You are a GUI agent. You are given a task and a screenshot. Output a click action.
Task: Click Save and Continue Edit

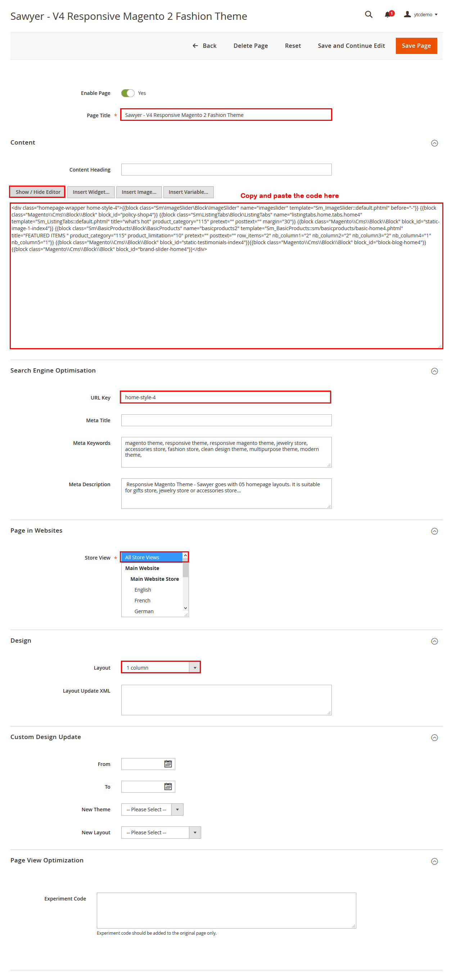coord(351,46)
